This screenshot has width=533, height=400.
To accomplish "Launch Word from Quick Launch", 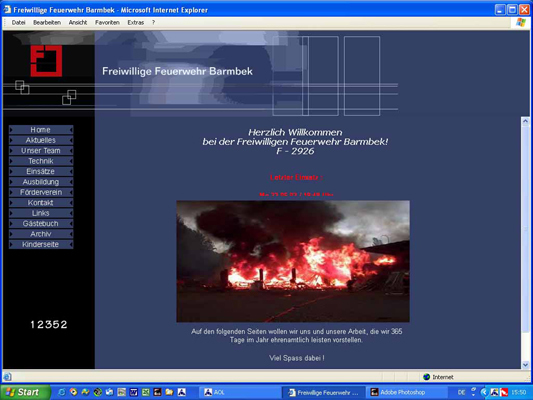I will [x=134, y=392].
